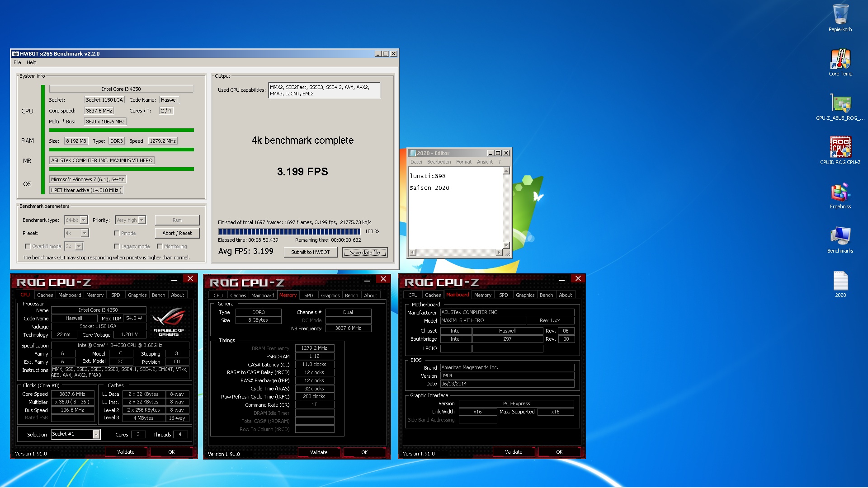Open the Ergebniss desktop icon
The height and width of the screenshot is (488, 868).
coord(840,195)
